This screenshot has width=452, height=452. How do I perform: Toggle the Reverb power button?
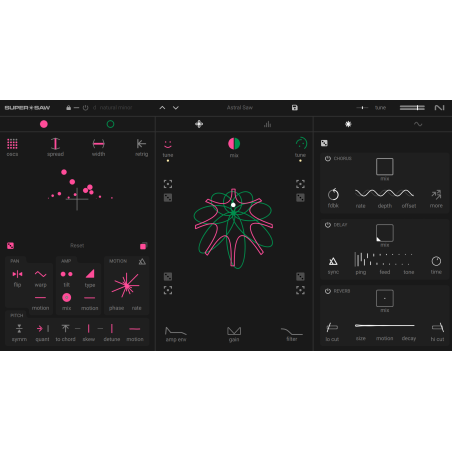(x=328, y=291)
